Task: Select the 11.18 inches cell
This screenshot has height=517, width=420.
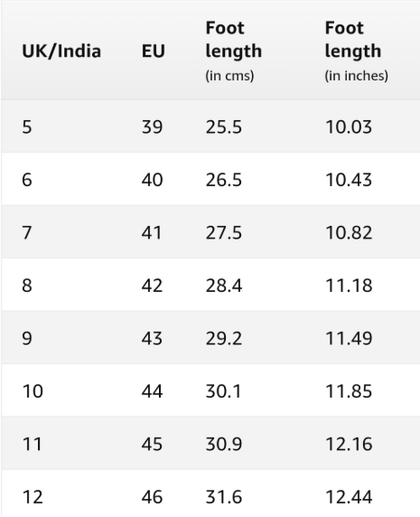Action: click(x=349, y=286)
